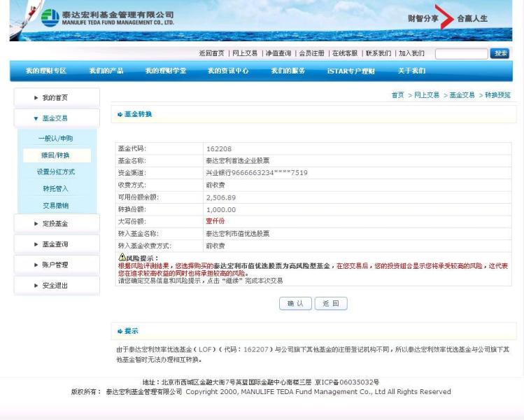Screen dimensions: 524x420
Task: Open 交易撤销 submenu item
Action: [x=55, y=206]
